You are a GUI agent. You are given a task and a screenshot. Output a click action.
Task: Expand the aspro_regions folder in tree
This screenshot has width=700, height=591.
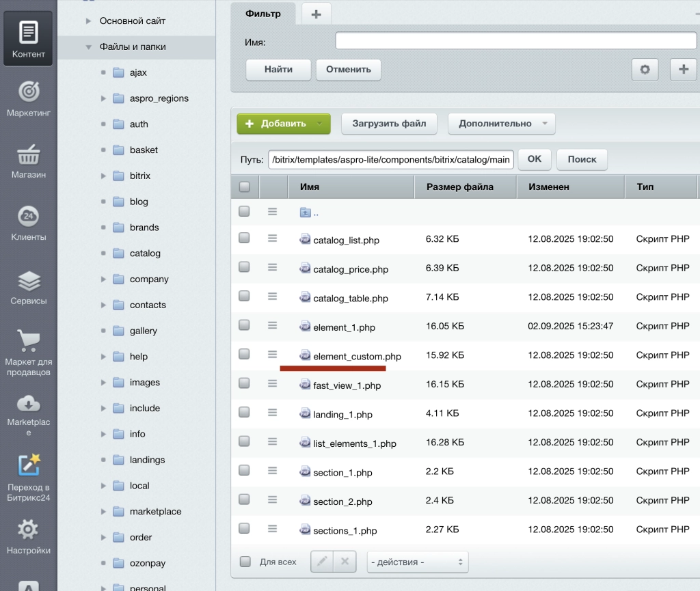(103, 98)
